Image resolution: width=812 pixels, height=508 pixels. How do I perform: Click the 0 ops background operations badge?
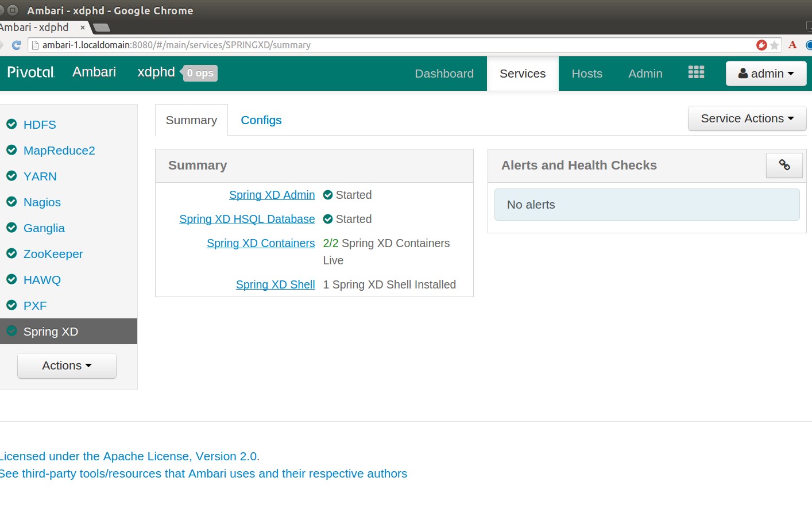[x=200, y=73]
